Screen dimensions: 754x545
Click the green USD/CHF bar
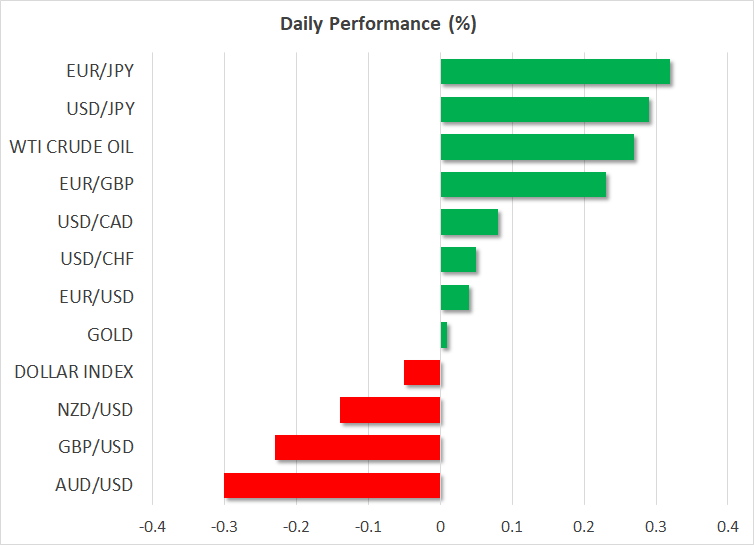click(x=458, y=260)
